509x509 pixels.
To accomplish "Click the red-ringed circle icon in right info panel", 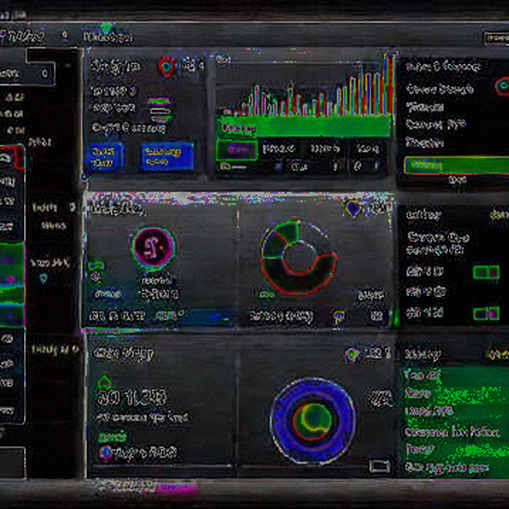I will tap(503, 86).
